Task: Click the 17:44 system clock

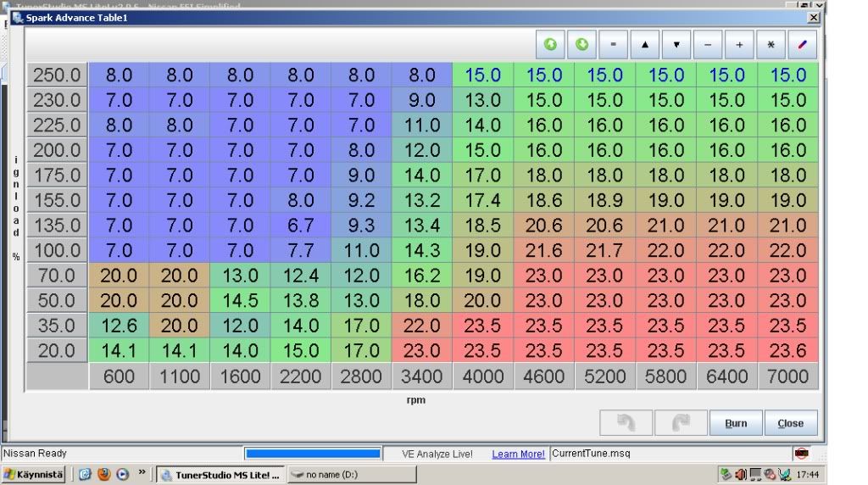Action: point(807,475)
